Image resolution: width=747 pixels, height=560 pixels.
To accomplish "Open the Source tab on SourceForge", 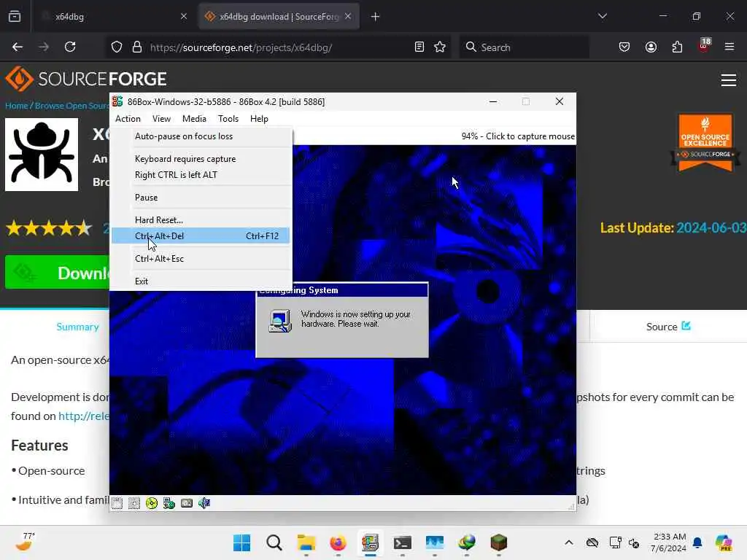I will coord(668,327).
